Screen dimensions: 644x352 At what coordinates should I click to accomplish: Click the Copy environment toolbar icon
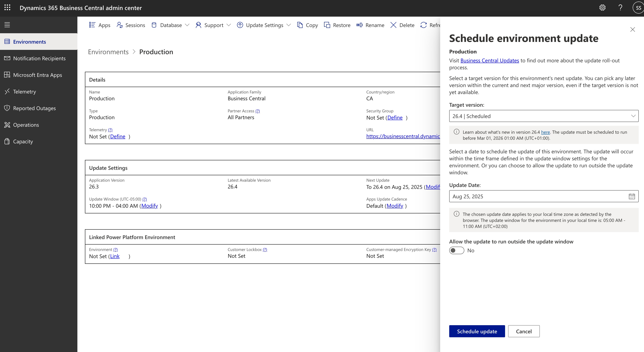[x=300, y=25]
